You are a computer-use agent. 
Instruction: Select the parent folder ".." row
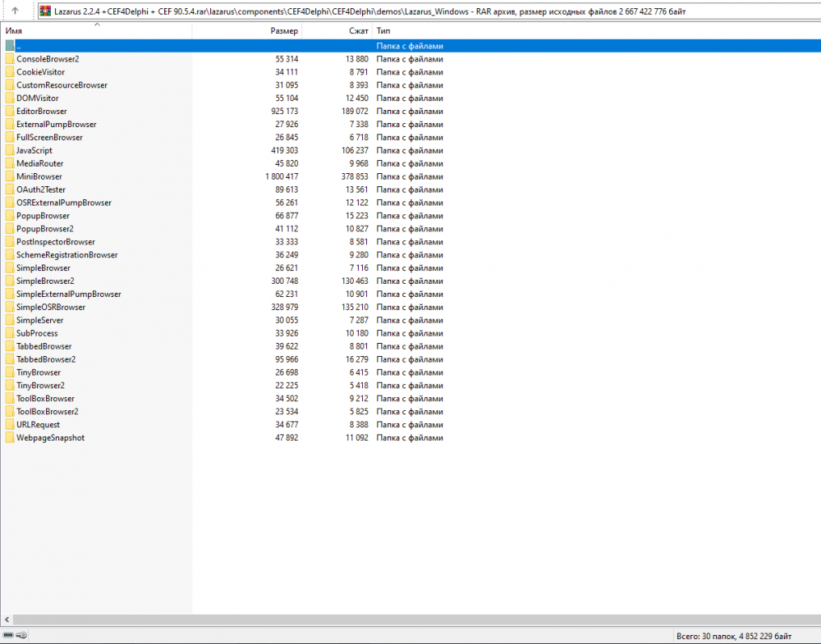(410, 46)
